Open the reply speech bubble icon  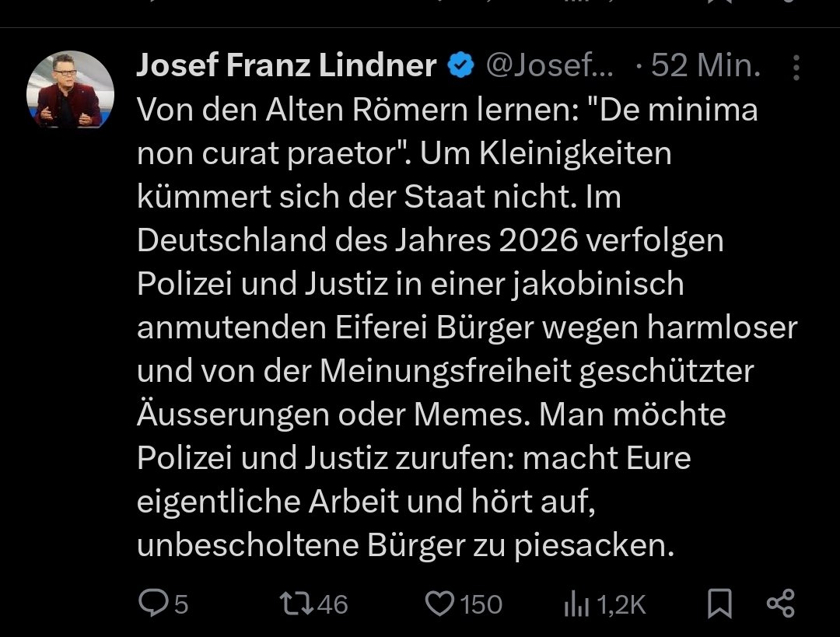(152, 604)
